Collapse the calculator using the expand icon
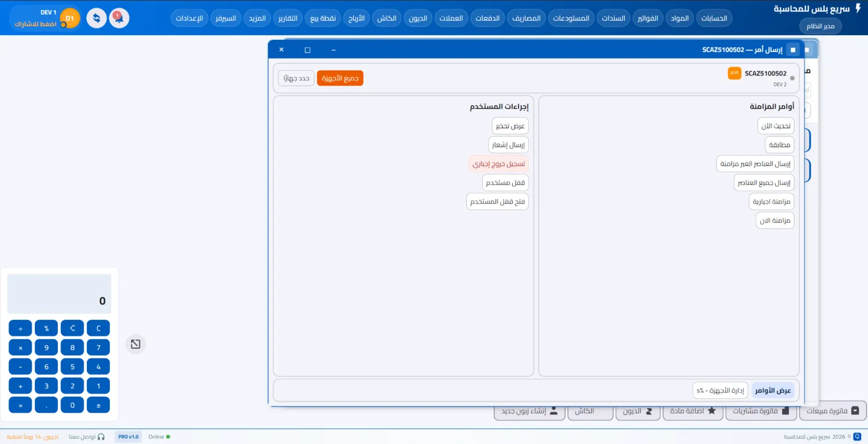The height and width of the screenshot is (444, 868). [135, 344]
